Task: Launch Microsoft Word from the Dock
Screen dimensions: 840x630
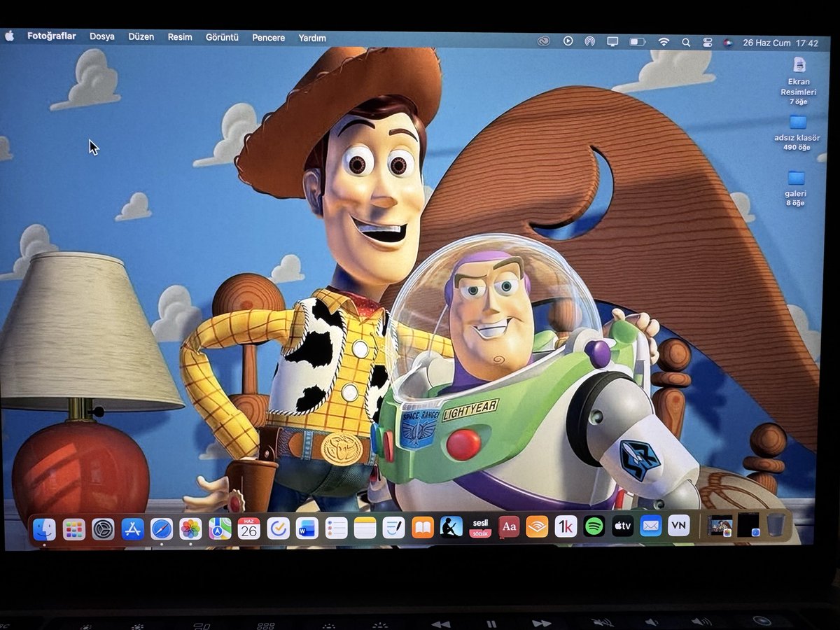Action: point(307,528)
